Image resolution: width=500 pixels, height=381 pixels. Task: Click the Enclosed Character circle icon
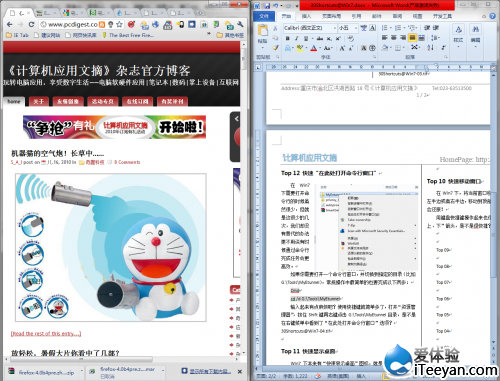372,48
